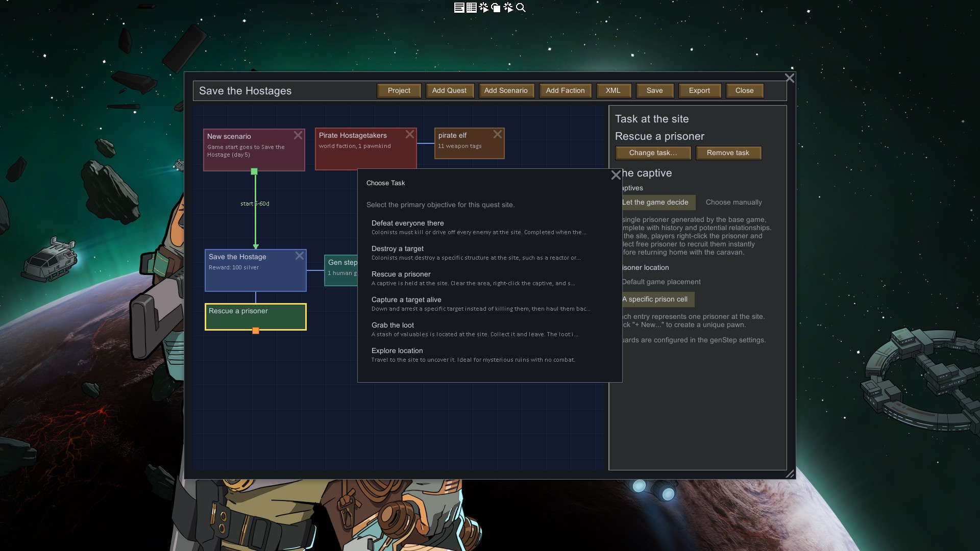This screenshot has width=980, height=551.
Task: Grab the window resize corner handle
Action: [x=790, y=473]
